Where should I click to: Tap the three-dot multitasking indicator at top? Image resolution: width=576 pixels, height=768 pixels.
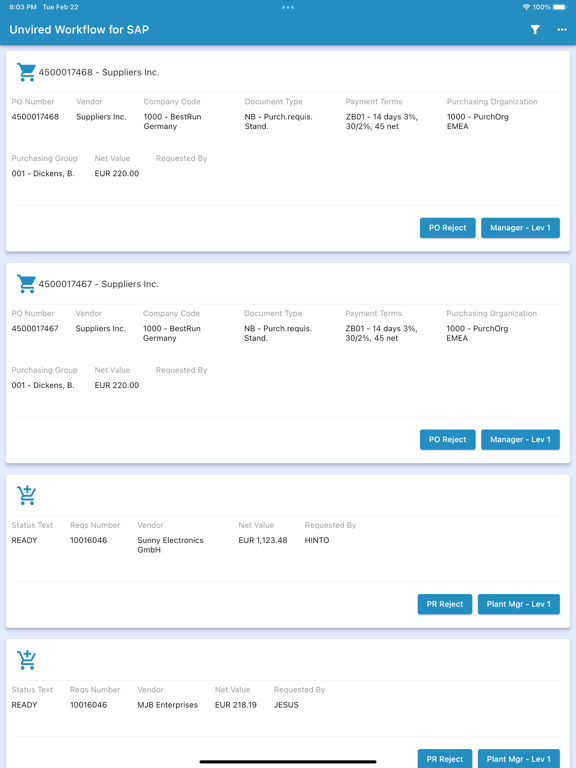(288, 7)
